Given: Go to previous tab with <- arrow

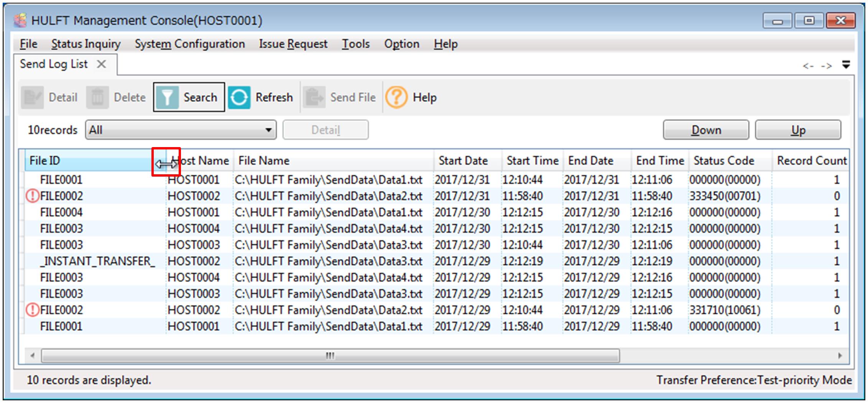Looking at the screenshot, I should [x=808, y=66].
